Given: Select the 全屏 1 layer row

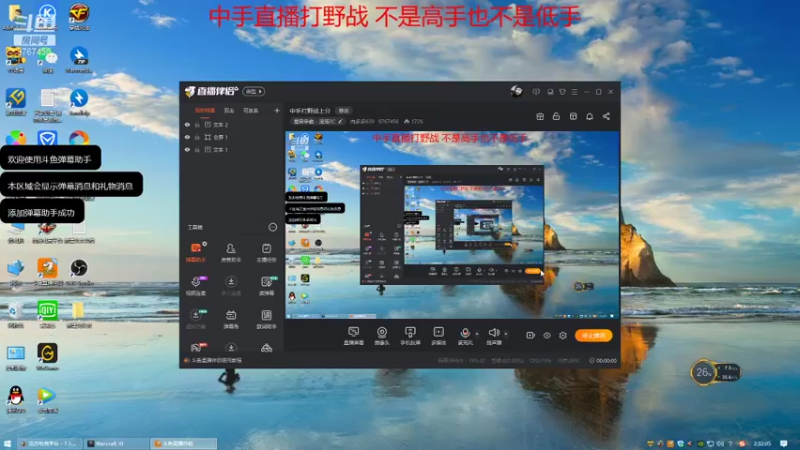Looking at the screenshot, I should pos(232,137).
